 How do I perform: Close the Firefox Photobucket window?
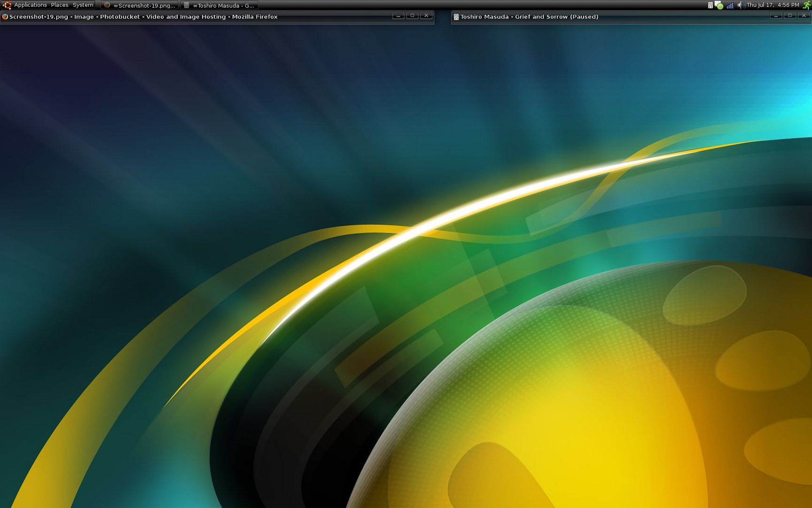coord(426,16)
